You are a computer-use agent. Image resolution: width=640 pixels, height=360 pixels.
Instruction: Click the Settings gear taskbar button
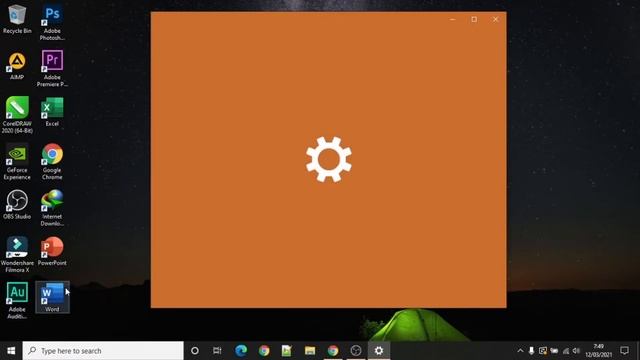379,351
